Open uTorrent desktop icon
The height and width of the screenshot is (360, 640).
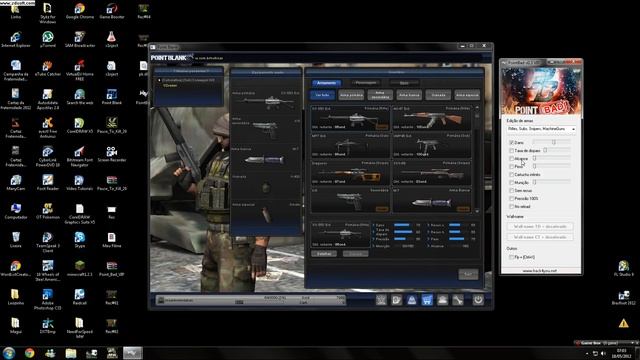tap(48, 40)
